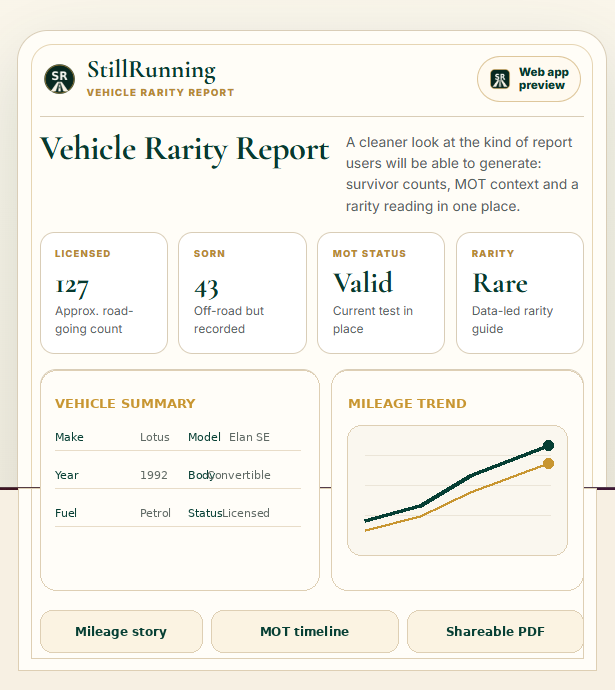Click the dark green end point on chart
The image size is (615, 690).
tap(548, 445)
